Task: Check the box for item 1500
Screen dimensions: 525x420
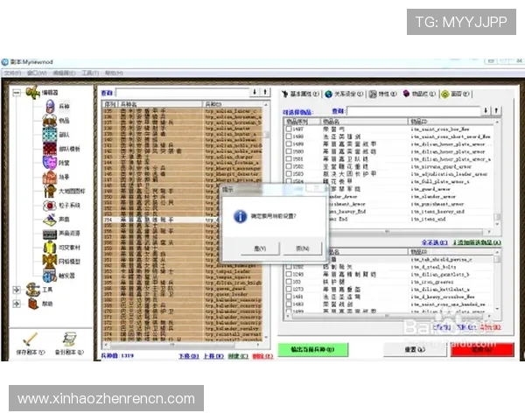Action: click(x=288, y=151)
